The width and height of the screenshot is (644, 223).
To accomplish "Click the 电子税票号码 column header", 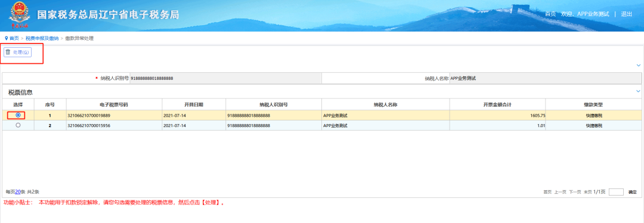I will click(114, 105).
